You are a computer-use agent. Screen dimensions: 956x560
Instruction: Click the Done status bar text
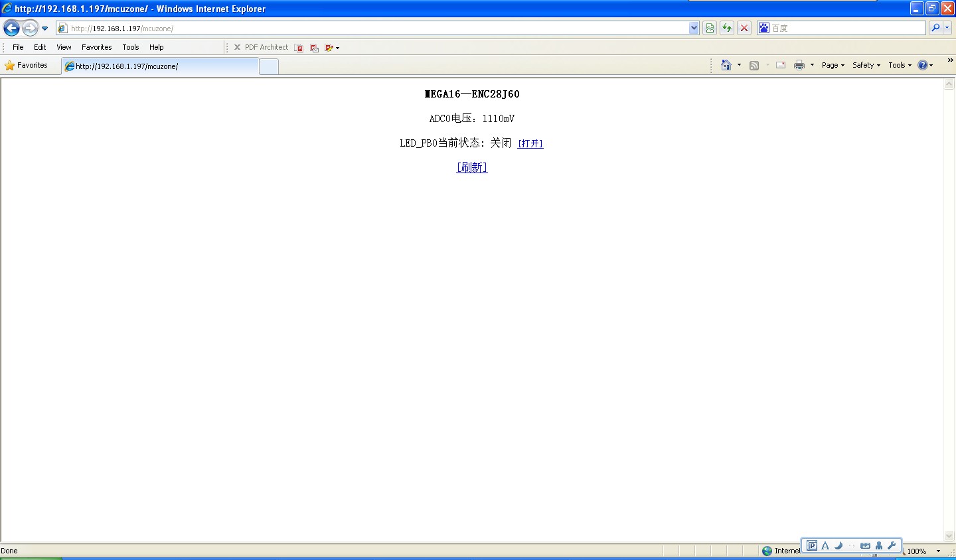(9, 551)
